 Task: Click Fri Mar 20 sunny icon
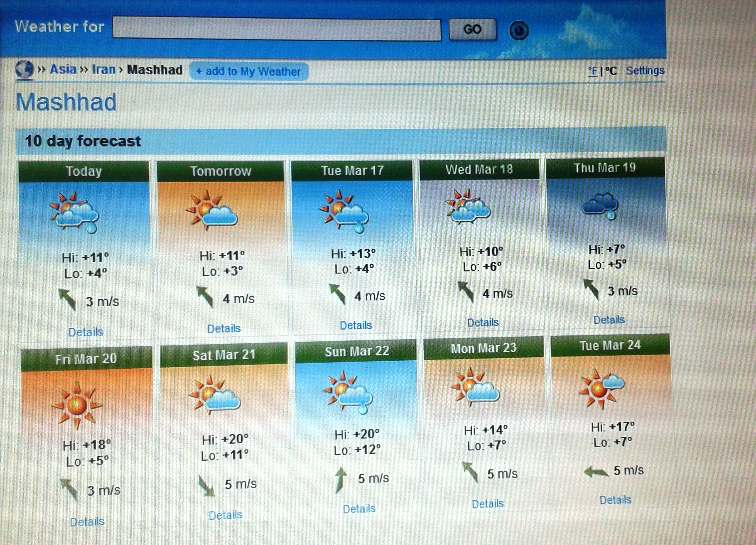tap(77, 405)
